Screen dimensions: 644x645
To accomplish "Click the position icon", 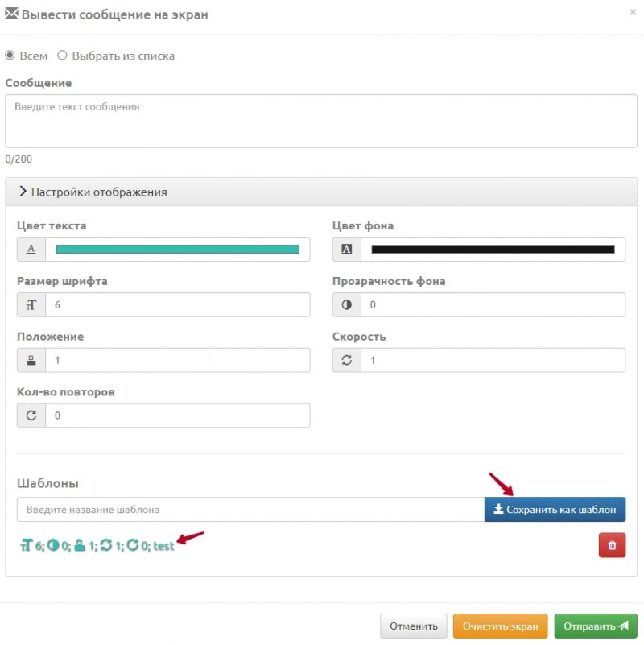I will (31, 361).
